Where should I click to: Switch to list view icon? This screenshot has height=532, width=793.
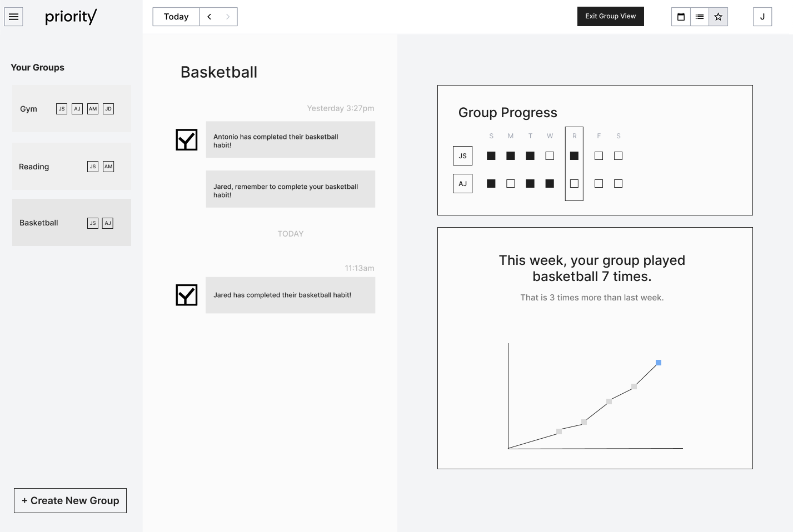point(700,17)
